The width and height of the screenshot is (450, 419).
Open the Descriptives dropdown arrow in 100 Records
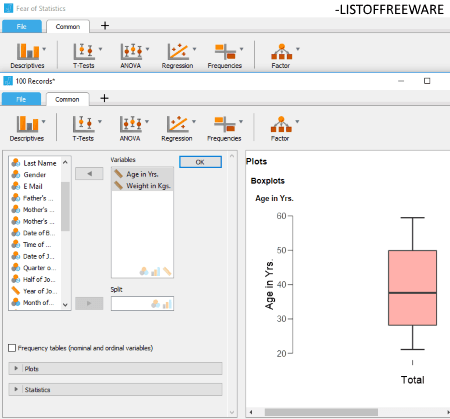click(x=44, y=122)
